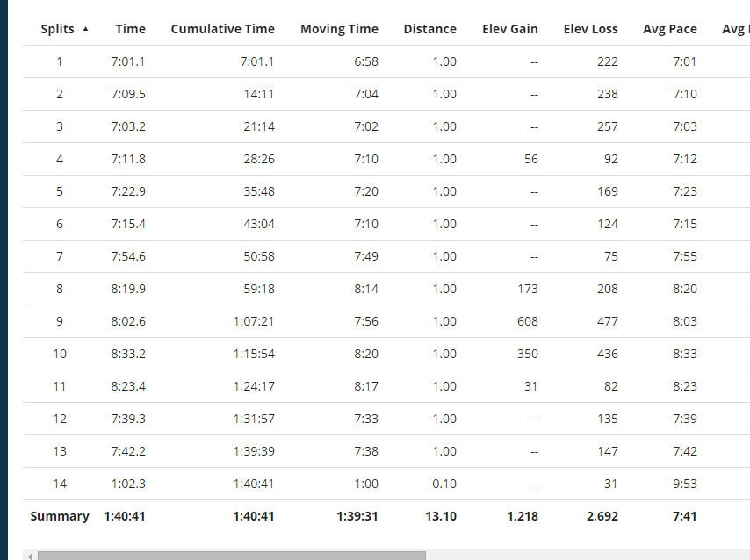This screenshot has width=750, height=560.
Task: Click the sort arrow next to Splits
Action: 85,29
